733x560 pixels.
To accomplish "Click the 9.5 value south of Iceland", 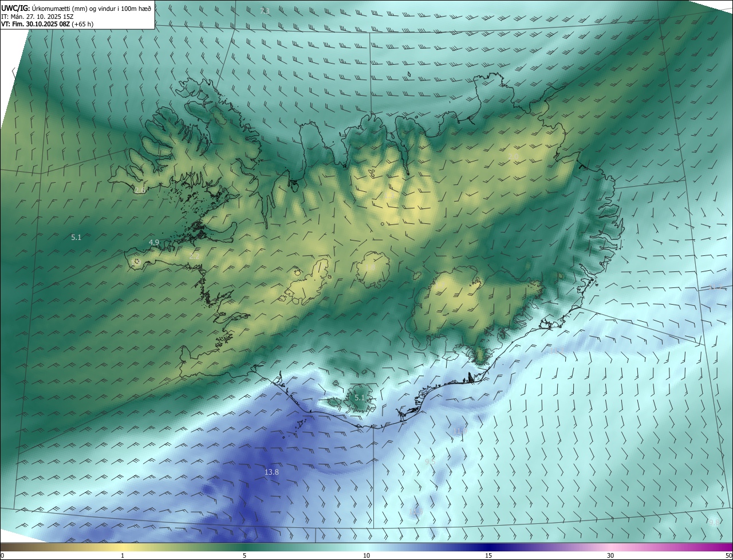I will point(430,462).
